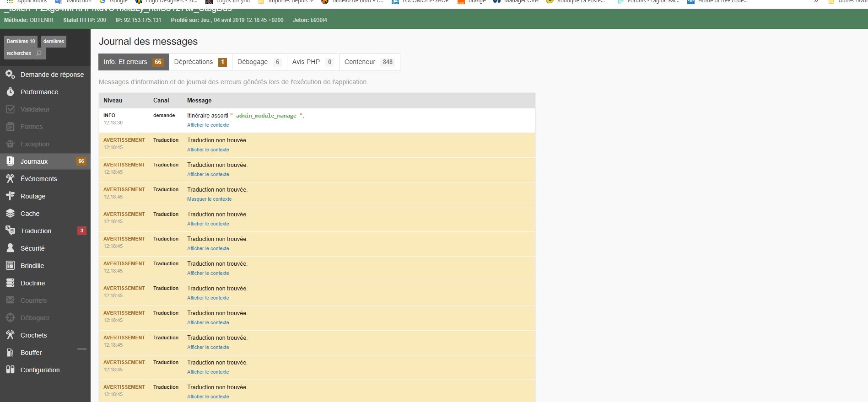Show context of fifth AVERTISSEMENT row
Viewport: 868px width, 402px height.
[x=208, y=248]
